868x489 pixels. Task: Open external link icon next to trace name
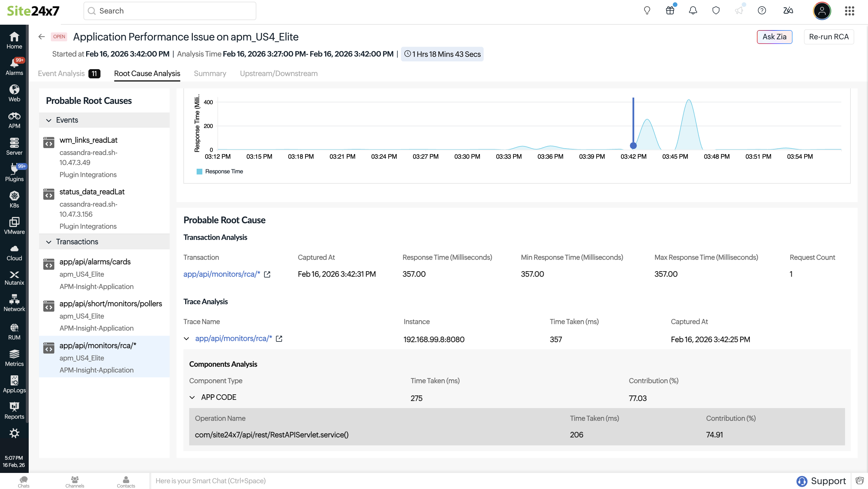tap(279, 339)
